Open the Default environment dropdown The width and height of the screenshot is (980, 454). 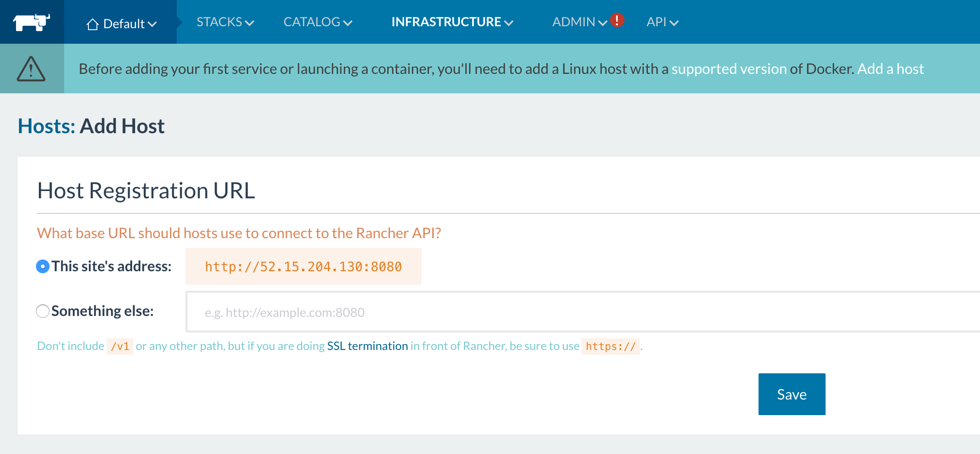(121, 24)
